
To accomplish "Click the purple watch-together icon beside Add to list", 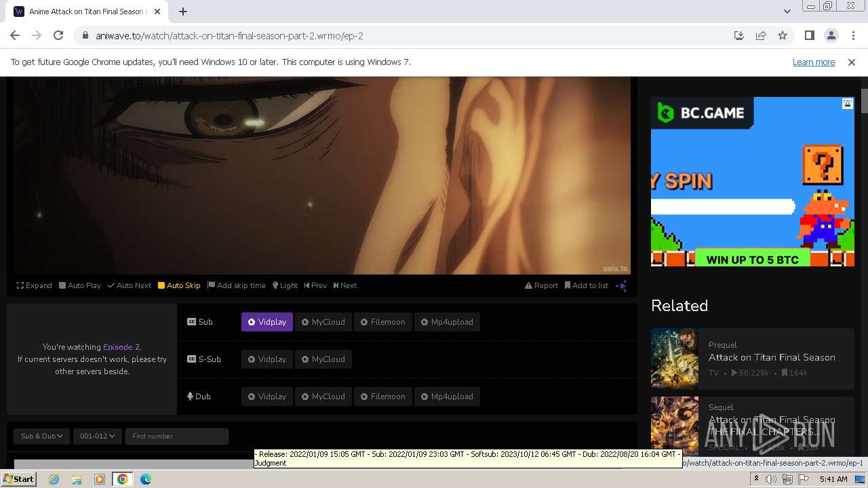I will 621,286.
